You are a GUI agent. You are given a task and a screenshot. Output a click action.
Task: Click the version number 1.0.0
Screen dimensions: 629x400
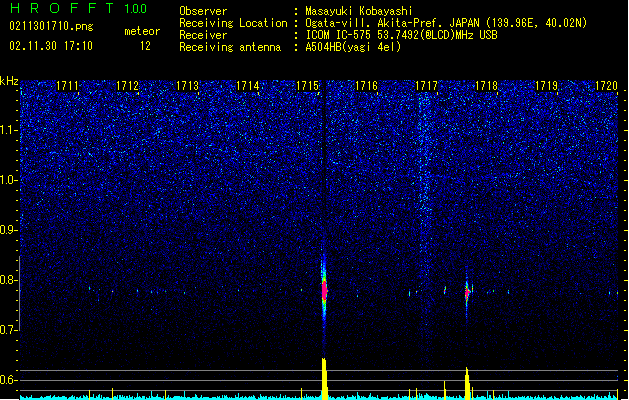tap(136, 9)
